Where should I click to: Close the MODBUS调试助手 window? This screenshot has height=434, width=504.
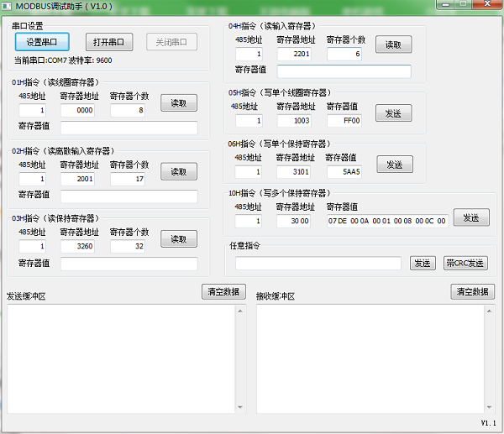point(487,4)
